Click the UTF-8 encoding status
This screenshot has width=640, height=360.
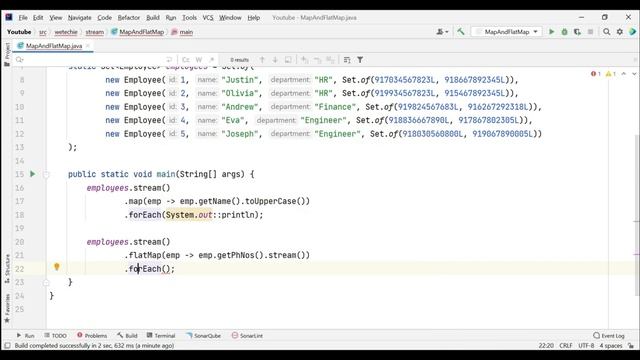(586, 345)
